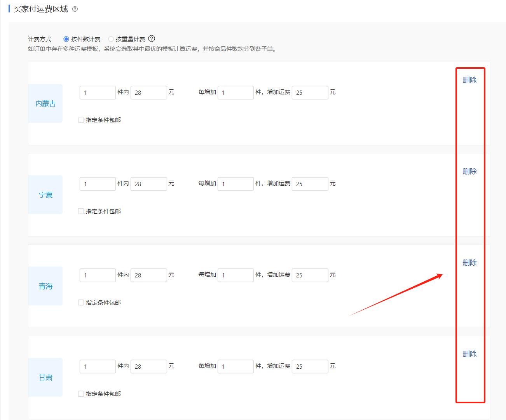This screenshot has height=420, width=506.
Task: Click 删除 for the 青海 row
Action: coord(469,263)
